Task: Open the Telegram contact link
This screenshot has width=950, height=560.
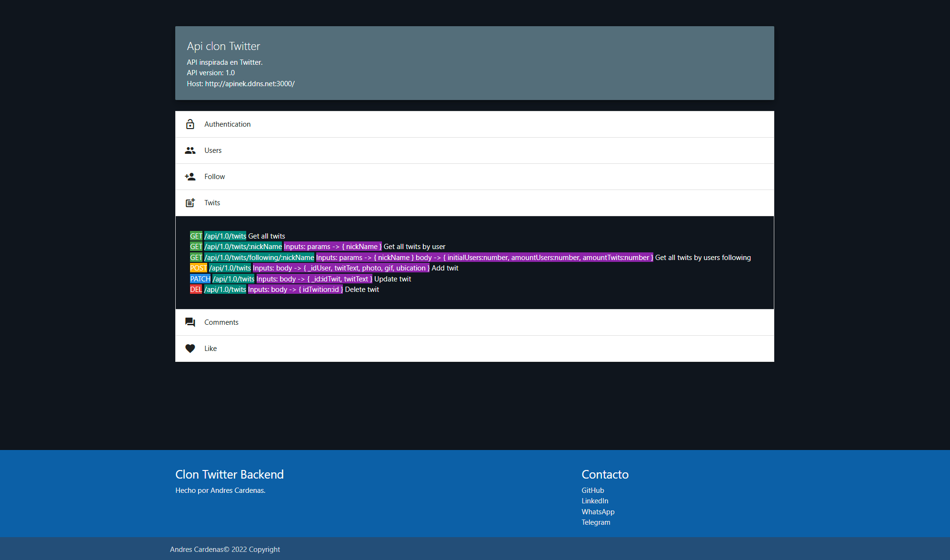Action: point(596,522)
